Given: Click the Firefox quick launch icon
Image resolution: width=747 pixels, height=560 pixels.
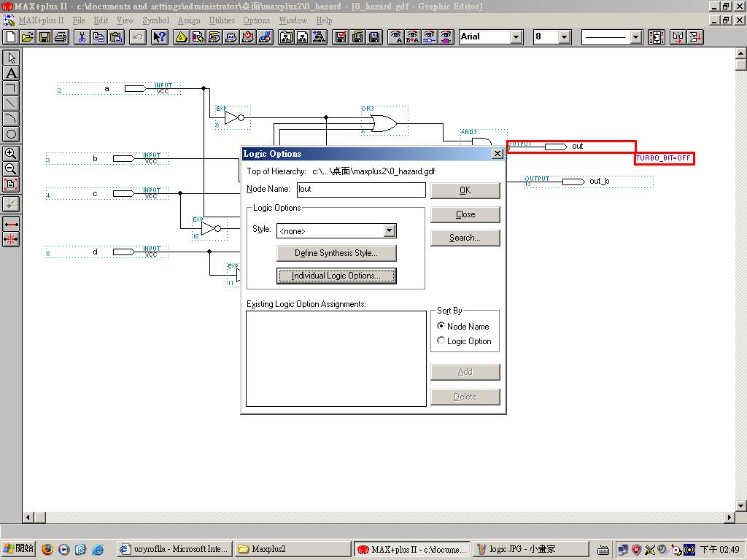Looking at the screenshot, I should (47, 549).
